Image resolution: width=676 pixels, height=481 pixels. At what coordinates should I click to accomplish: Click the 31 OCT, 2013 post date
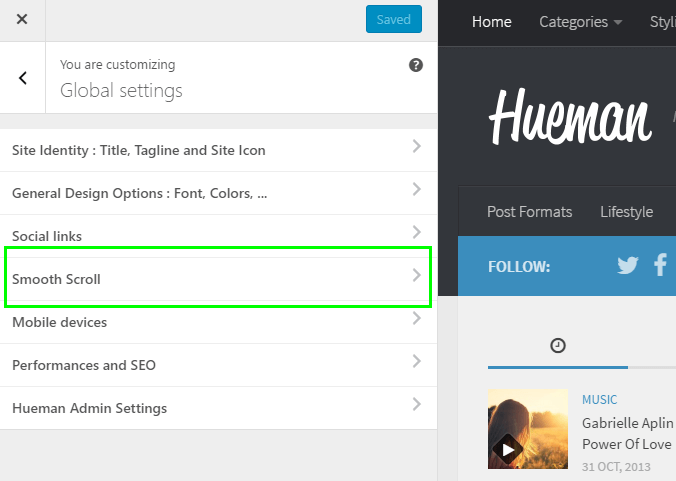[616, 467]
